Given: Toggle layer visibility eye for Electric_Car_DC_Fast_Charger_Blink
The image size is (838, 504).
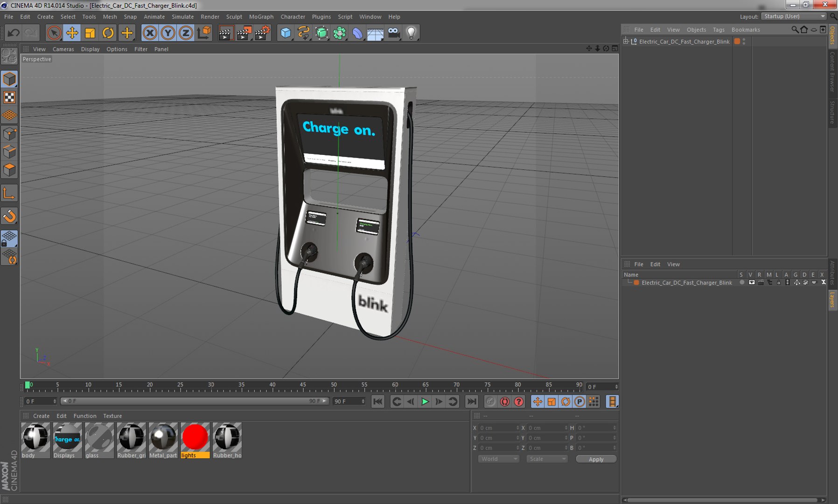Looking at the screenshot, I should pos(751,283).
